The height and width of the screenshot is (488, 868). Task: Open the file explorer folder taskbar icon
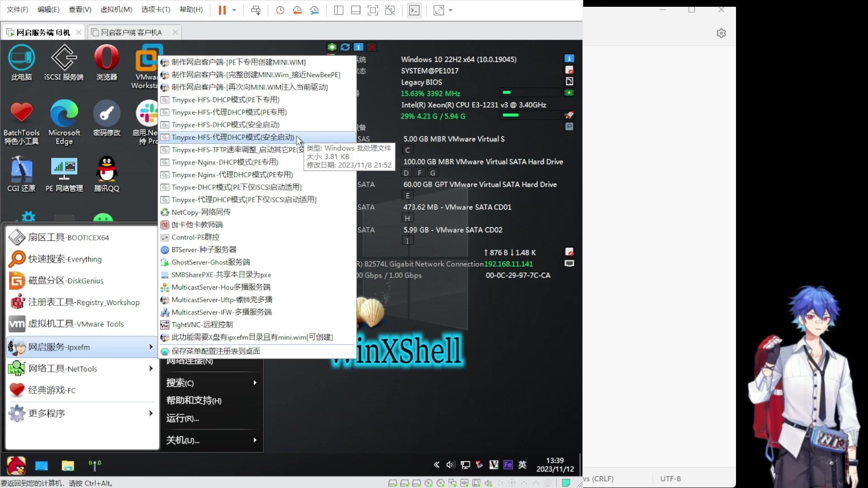(x=68, y=465)
